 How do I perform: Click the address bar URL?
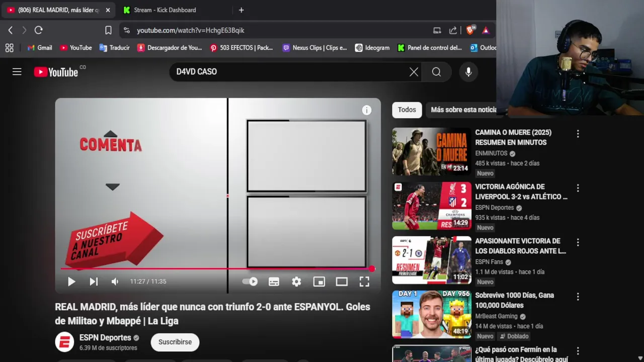[191, 30]
